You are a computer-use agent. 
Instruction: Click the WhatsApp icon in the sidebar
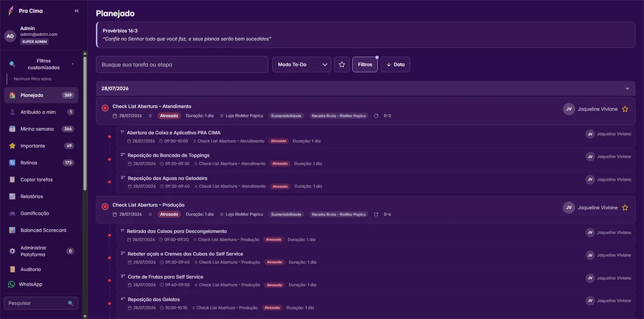[x=12, y=284]
